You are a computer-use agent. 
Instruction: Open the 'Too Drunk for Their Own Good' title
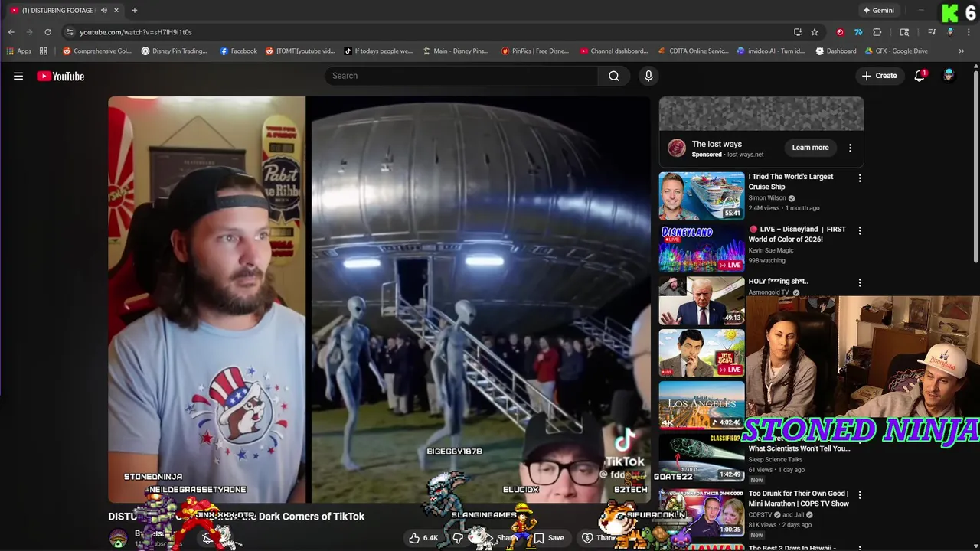(x=799, y=498)
